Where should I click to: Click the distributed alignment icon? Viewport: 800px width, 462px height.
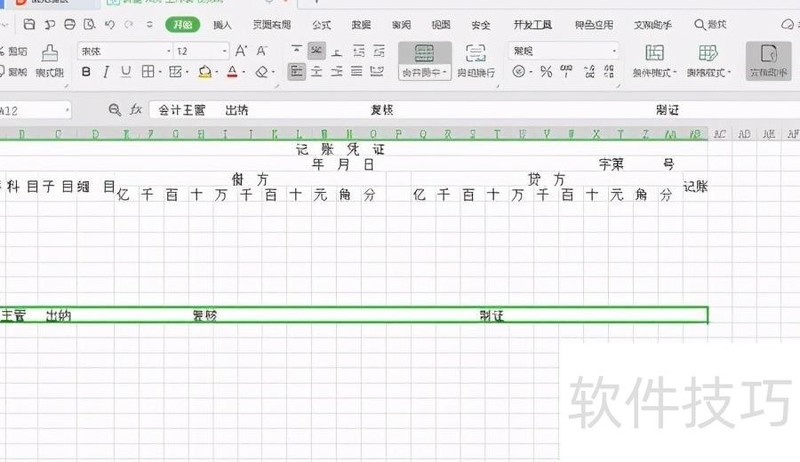click(x=377, y=71)
